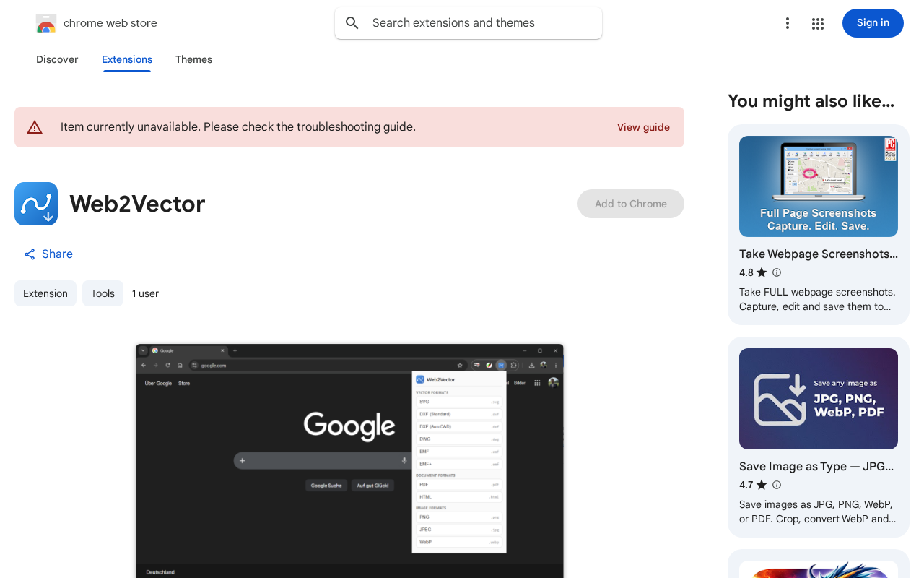The height and width of the screenshot is (578, 924).
Task: Click the Tools category chip
Action: (x=103, y=293)
